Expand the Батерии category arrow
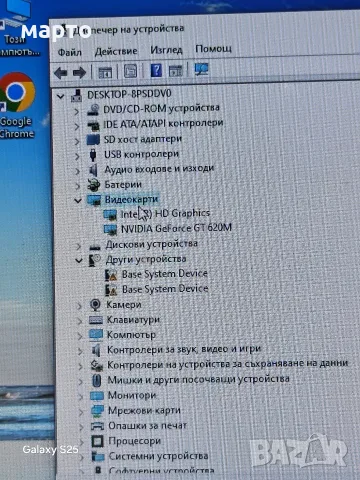 tap(77, 186)
